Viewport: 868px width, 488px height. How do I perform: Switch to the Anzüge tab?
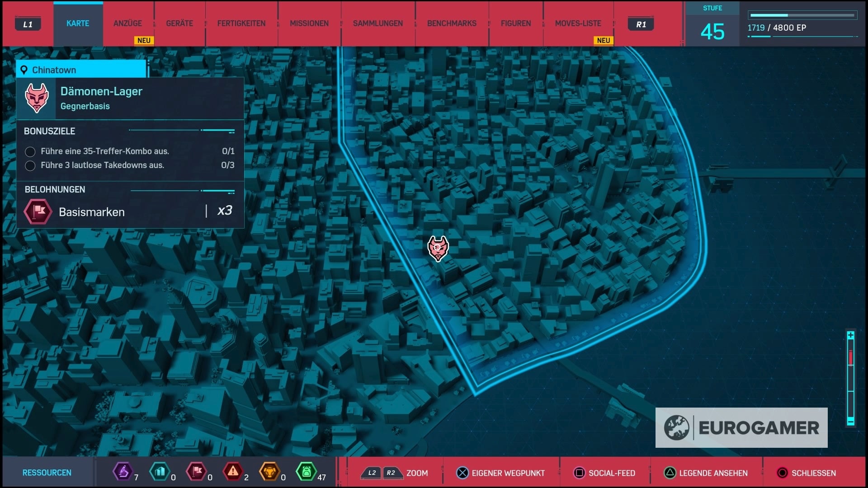click(x=127, y=23)
